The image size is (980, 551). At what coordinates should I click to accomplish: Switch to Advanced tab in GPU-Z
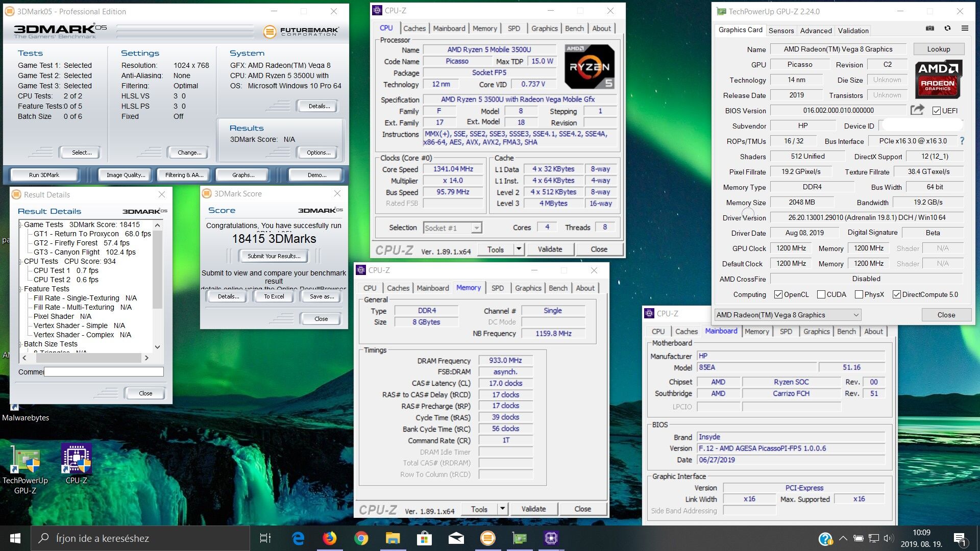point(816,31)
